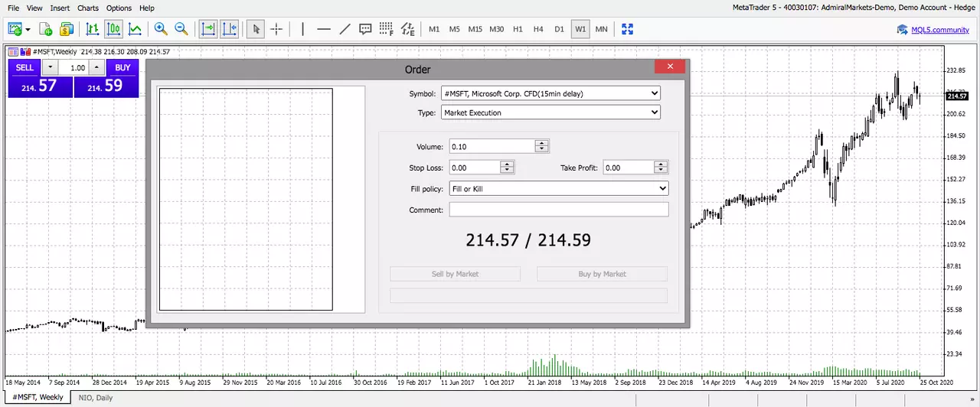Open the New Order dollar icon
The height and width of the screenshot is (407, 980).
coord(67,29)
